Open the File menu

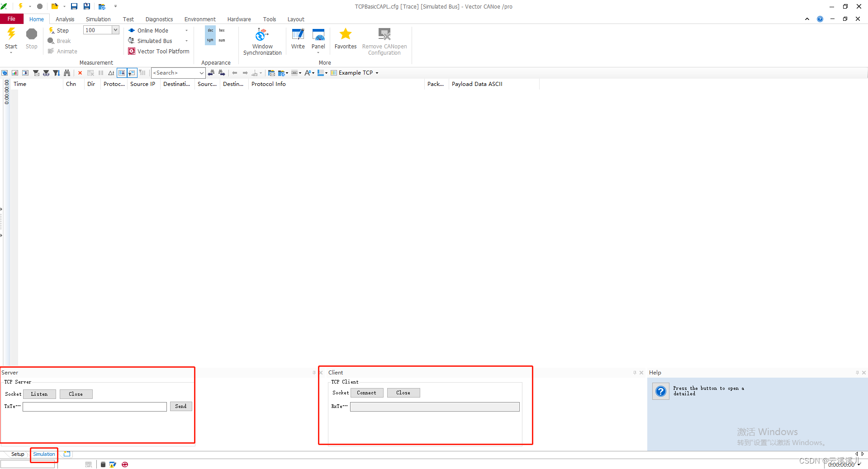[x=12, y=19]
